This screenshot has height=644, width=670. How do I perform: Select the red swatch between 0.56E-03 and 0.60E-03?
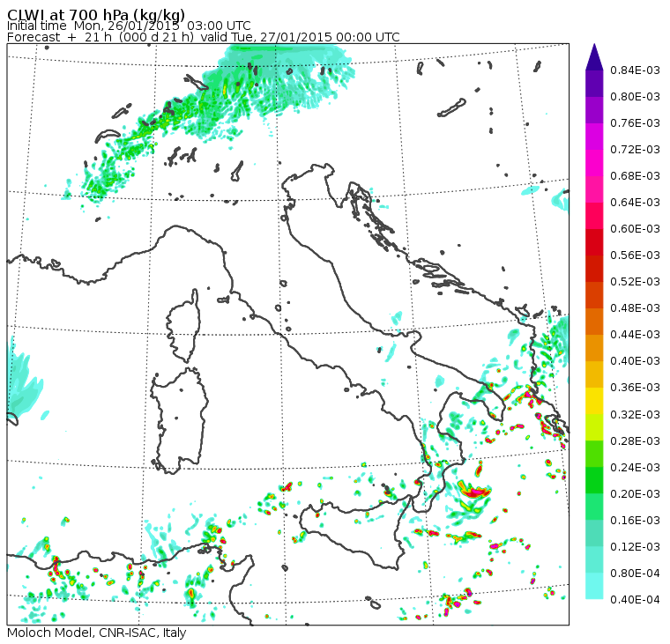[x=594, y=242]
